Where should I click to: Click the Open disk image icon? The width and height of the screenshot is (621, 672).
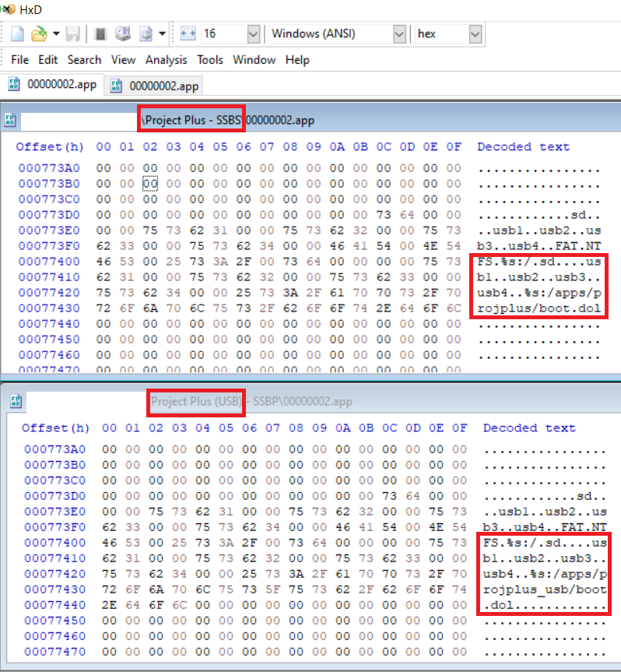tap(146, 33)
